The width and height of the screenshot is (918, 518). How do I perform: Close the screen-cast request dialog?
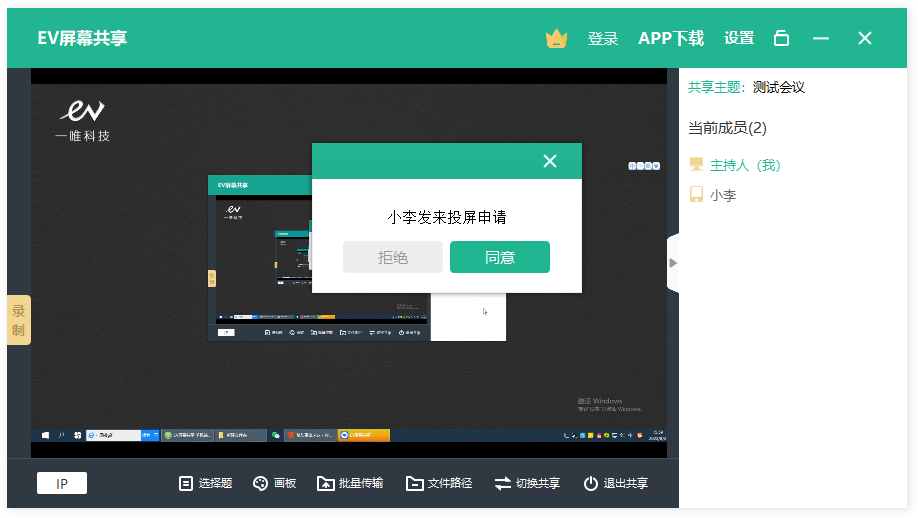coord(549,161)
